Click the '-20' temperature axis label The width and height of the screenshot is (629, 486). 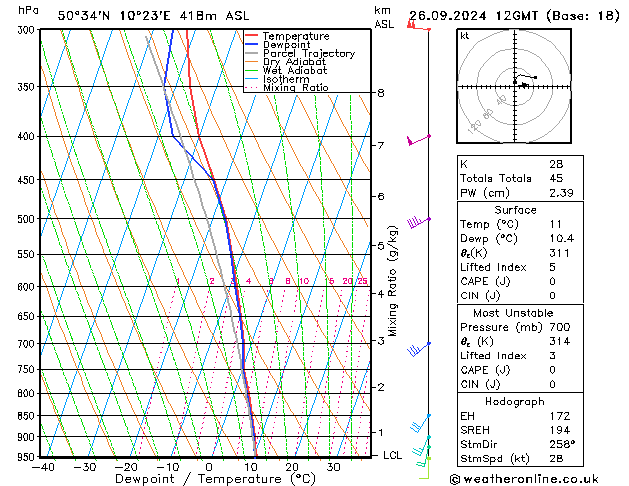[x=126, y=467]
